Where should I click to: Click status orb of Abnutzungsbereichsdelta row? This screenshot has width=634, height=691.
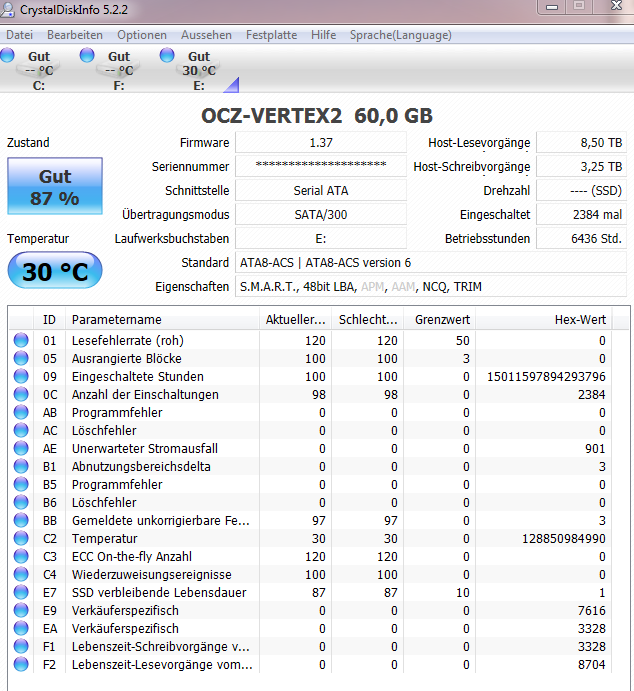point(21,466)
